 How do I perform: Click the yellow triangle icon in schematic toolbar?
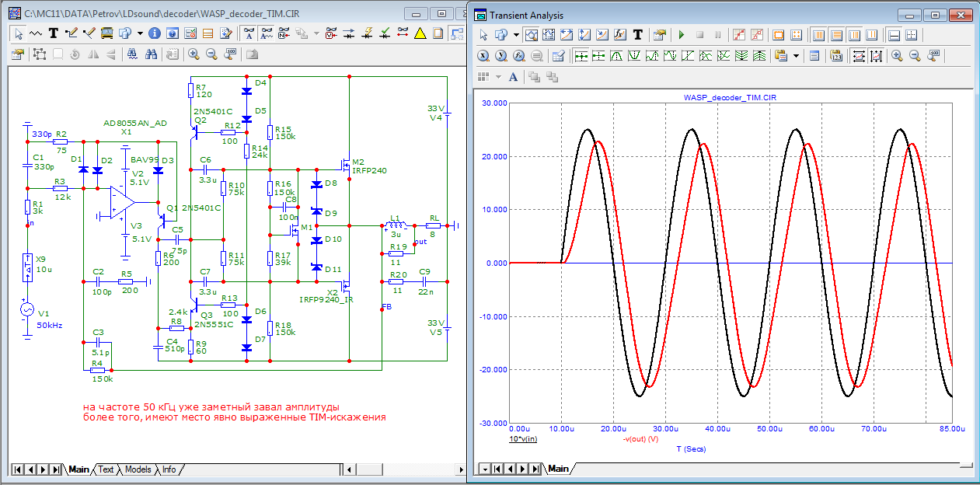[420, 33]
